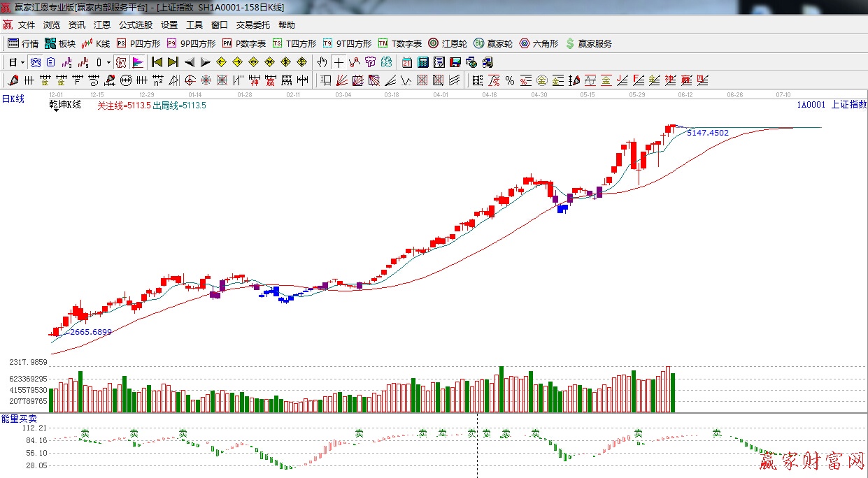Toggle the highlighted colored flag indicator button
The width and height of the screenshot is (868, 478).
[x=137, y=62]
